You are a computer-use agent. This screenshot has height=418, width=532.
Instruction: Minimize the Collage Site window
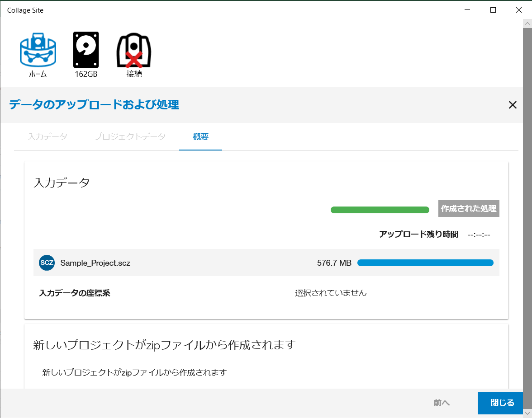coord(468,10)
